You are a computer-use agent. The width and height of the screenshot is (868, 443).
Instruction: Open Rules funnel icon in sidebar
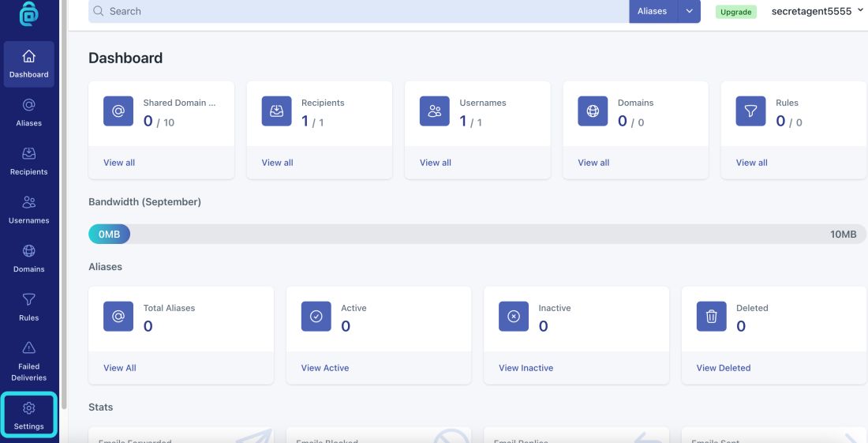click(28, 299)
